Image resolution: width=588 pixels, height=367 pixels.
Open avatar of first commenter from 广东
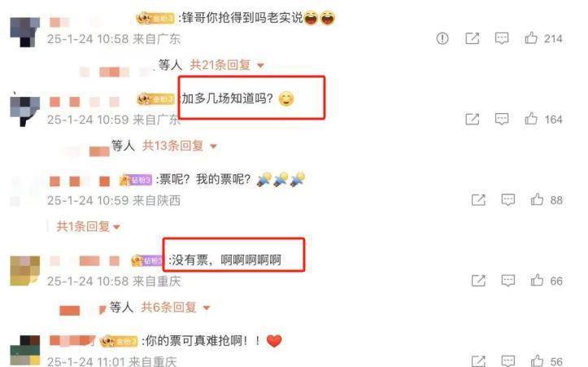24,32
